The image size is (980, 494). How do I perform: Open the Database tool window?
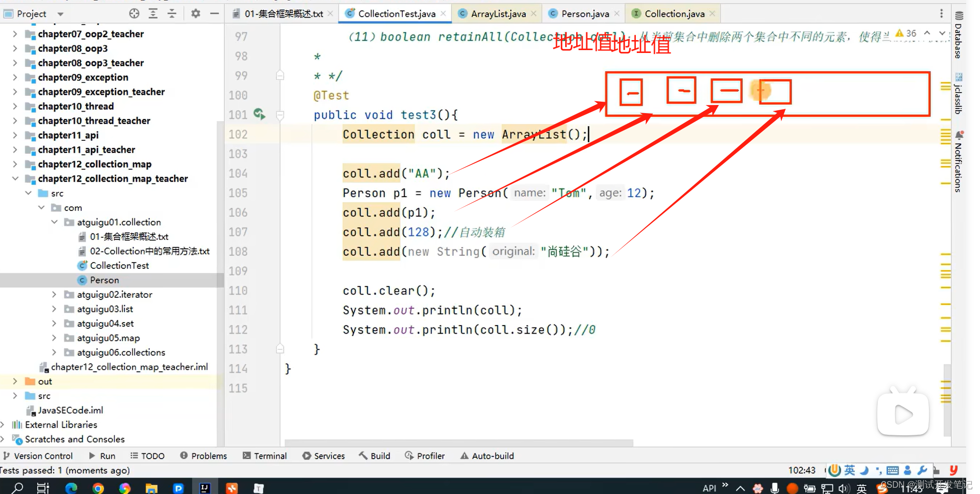click(958, 35)
